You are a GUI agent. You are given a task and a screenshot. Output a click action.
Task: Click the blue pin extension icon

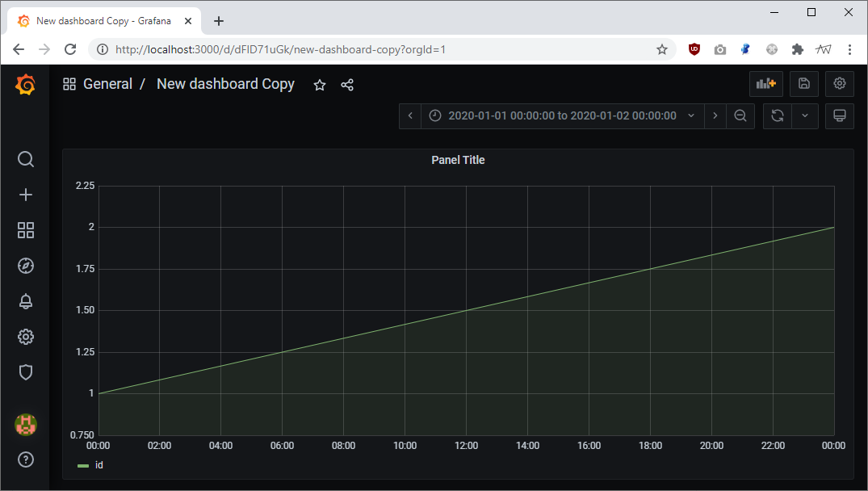(745, 49)
